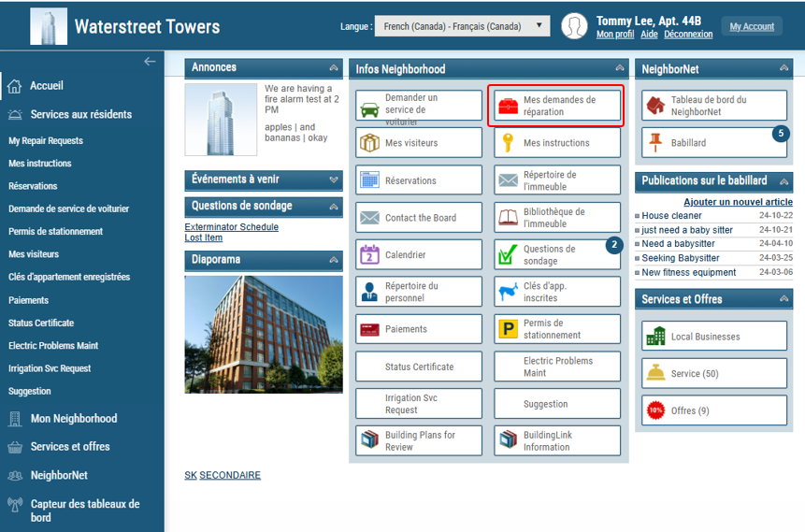Click Ajouter un nouvel article link
Image resolution: width=805 pixels, height=532 pixels.
coord(738,202)
